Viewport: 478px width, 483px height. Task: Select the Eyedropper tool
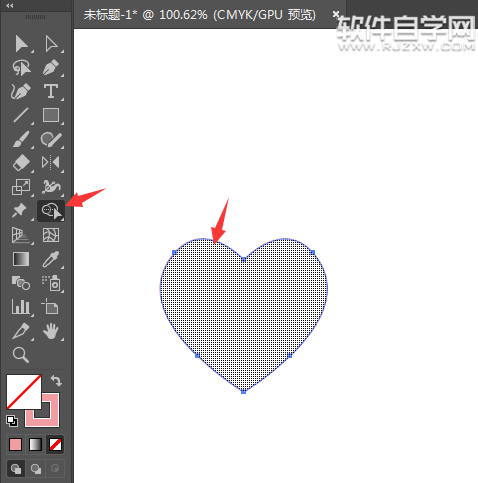click(x=51, y=259)
